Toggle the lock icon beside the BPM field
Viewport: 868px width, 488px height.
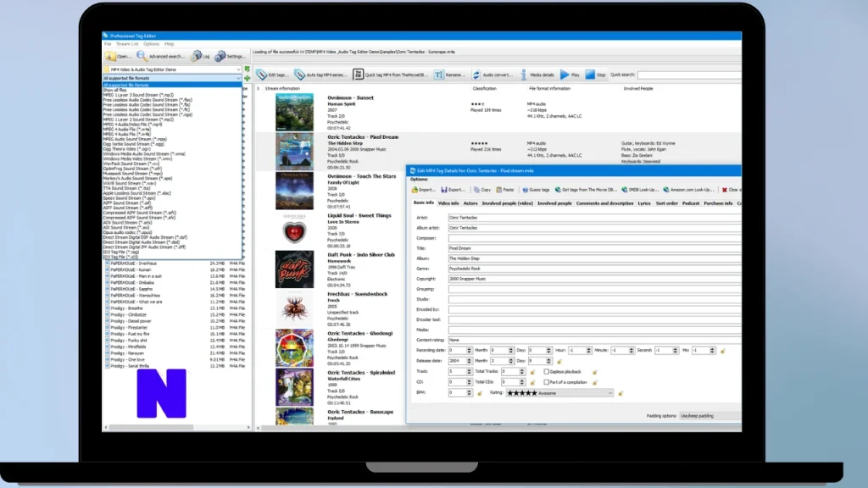pos(480,393)
